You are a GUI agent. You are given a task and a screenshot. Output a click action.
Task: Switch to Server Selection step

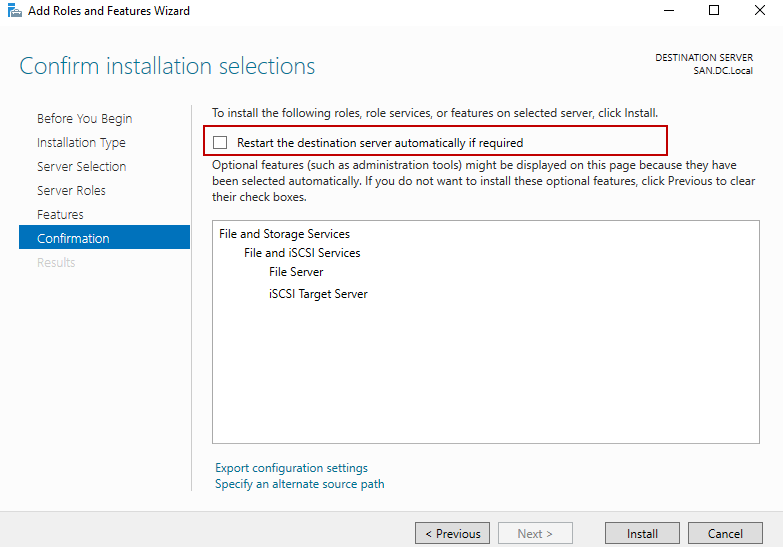(x=81, y=167)
